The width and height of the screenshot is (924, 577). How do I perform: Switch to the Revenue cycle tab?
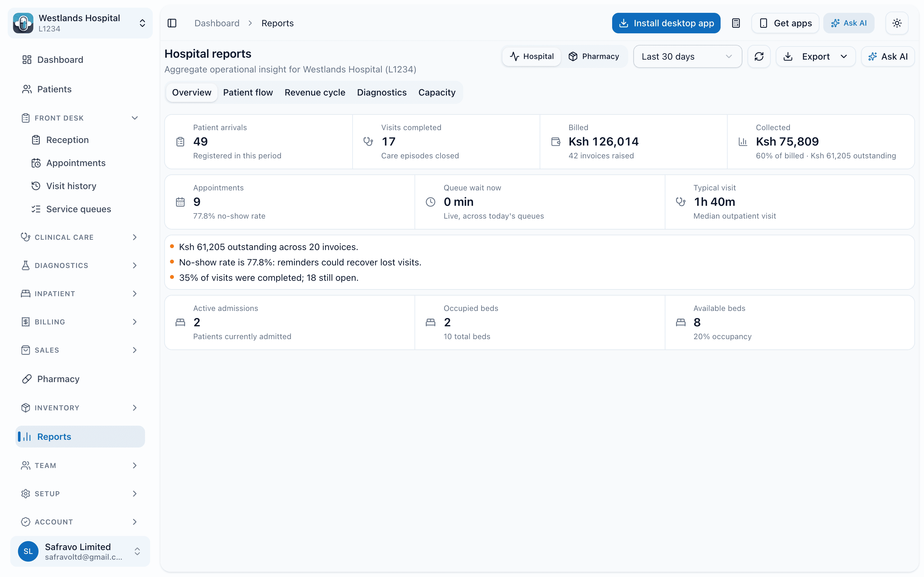click(315, 92)
